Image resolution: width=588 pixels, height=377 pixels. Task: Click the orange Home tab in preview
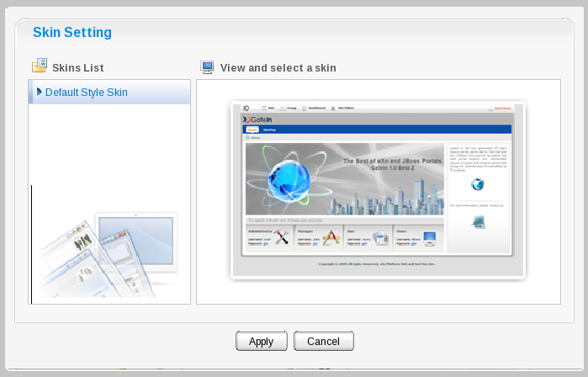[252, 130]
